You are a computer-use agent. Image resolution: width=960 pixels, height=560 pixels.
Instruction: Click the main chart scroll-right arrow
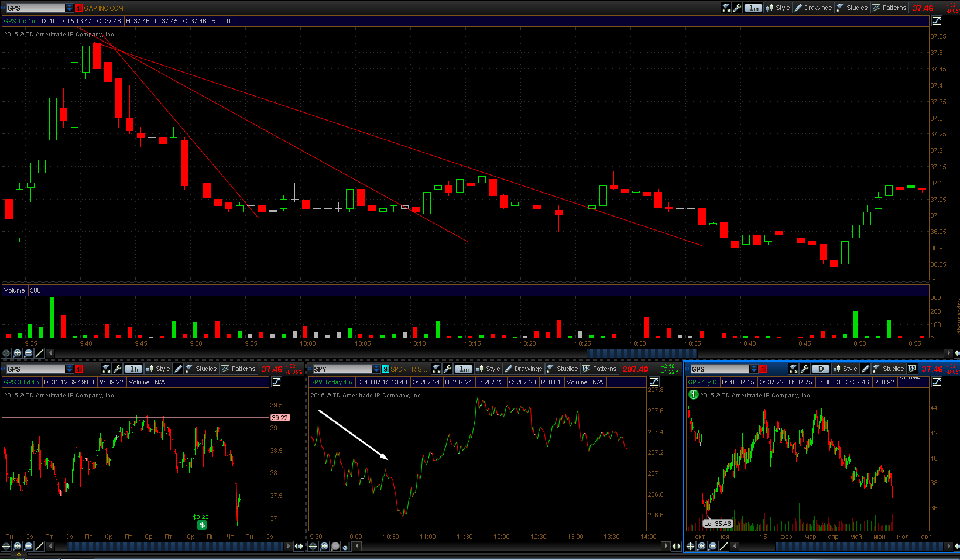[x=948, y=353]
